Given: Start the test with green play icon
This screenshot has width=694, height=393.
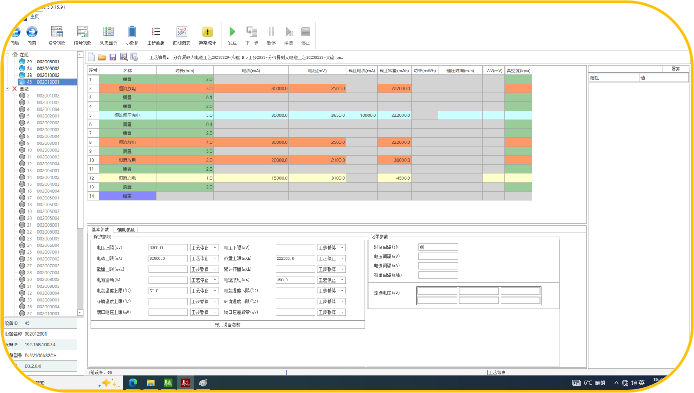Looking at the screenshot, I should tap(232, 32).
